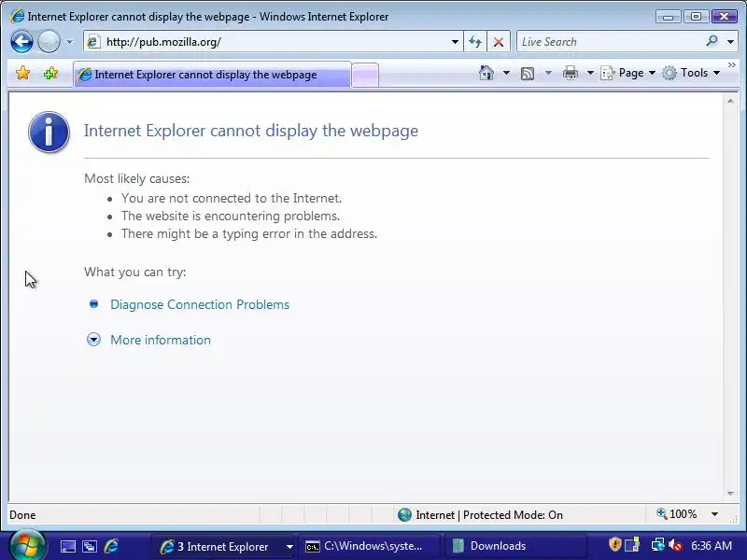This screenshot has height=560, width=747.
Task: Click the 'Internet Explorer cannot display the webpage' heading
Action: (x=251, y=131)
